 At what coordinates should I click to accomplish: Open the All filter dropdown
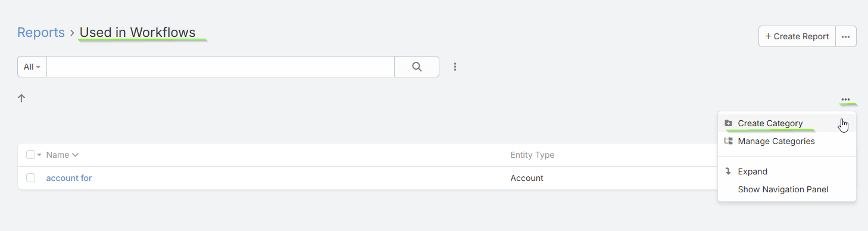tap(32, 67)
